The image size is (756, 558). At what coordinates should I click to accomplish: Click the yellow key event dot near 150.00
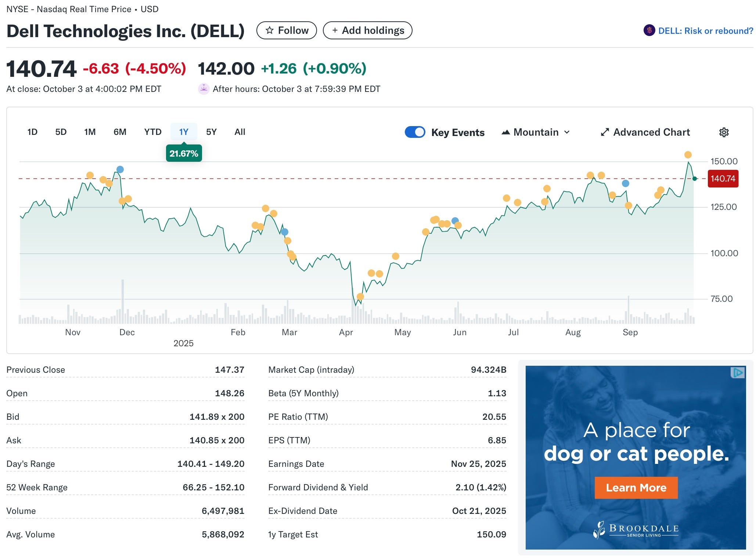pos(688,155)
